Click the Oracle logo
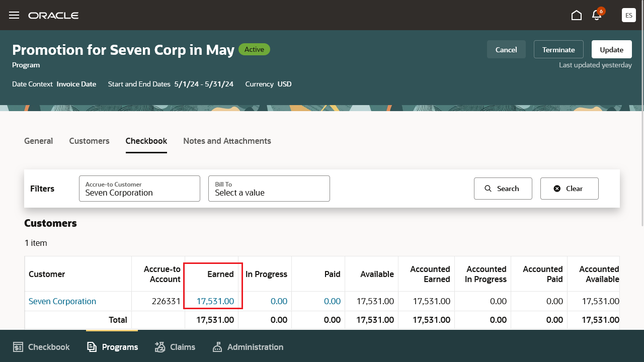The image size is (644, 362). click(x=53, y=16)
